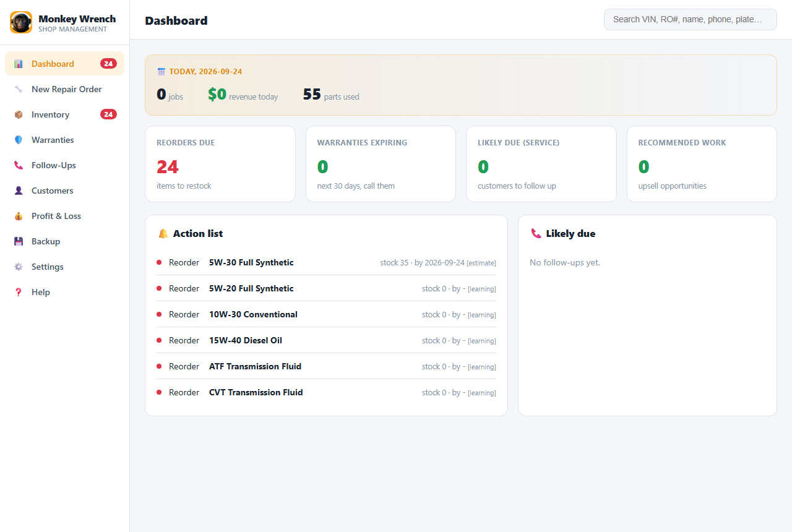Click the red 24 badge on Dashboard
The image size is (792, 532).
tap(108, 64)
